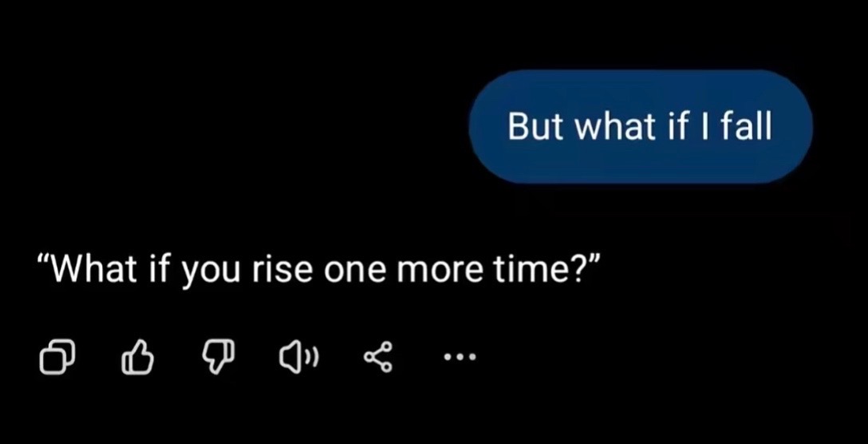This screenshot has height=444, width=868.
Task: Click the word "What" in the reply text
Action: tap(95, 269)
